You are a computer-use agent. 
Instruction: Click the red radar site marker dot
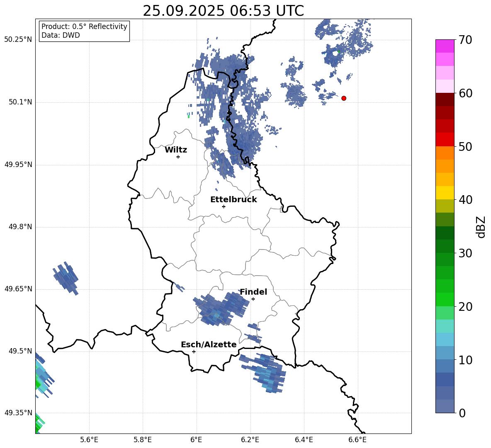tap(343, 98)
